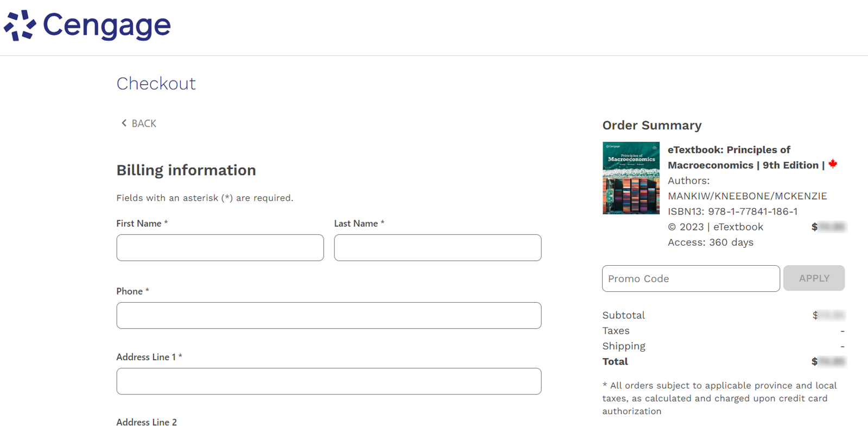Apply the promo code with APPLY button
The image size is (868, 426).
tap(814, 278)
